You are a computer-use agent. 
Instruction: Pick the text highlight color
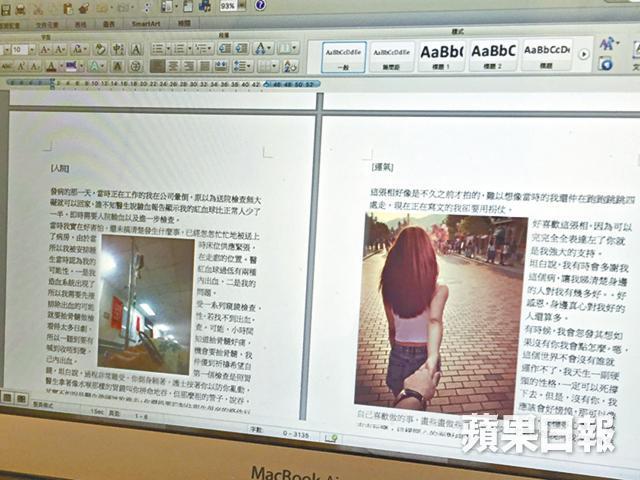[x=71, y=66]
